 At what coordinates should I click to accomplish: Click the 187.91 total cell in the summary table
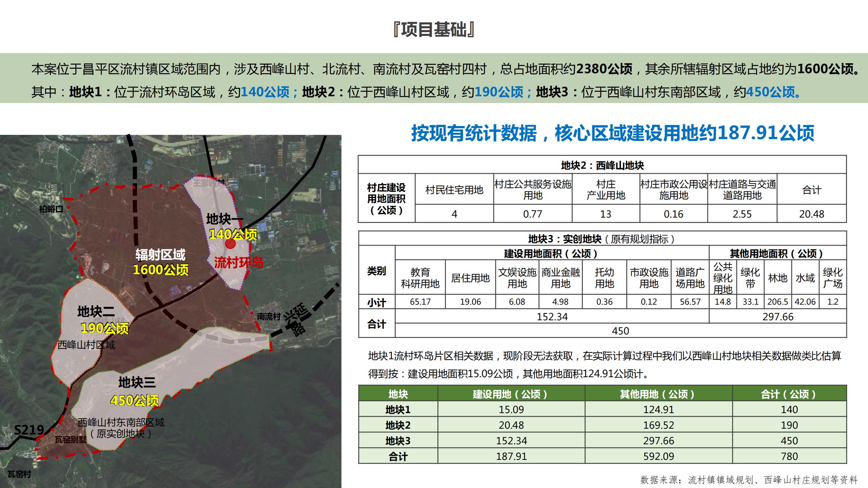click(x=511, y=456)
